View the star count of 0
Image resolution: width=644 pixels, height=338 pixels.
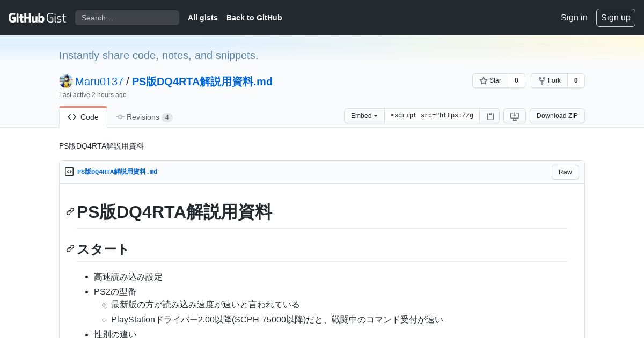tap(516, 80)
